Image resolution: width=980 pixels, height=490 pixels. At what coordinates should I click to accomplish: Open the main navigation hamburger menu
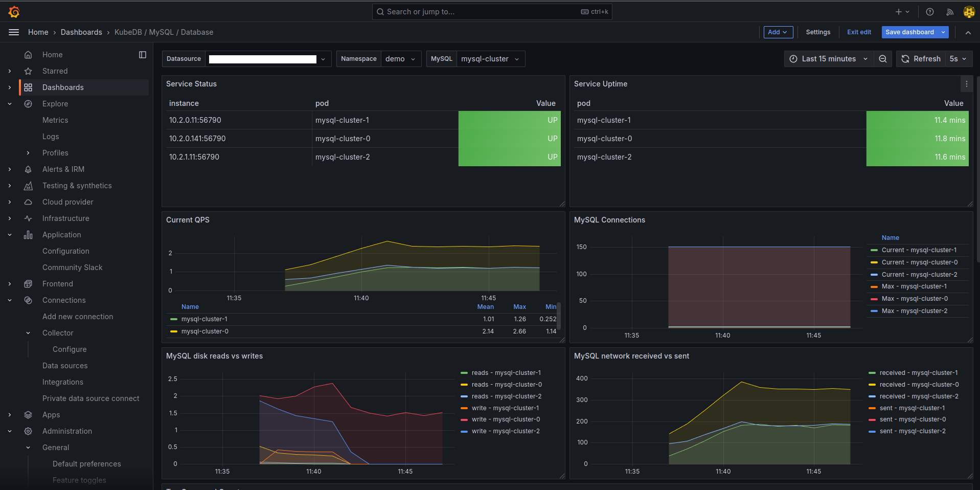pos(14,32)
